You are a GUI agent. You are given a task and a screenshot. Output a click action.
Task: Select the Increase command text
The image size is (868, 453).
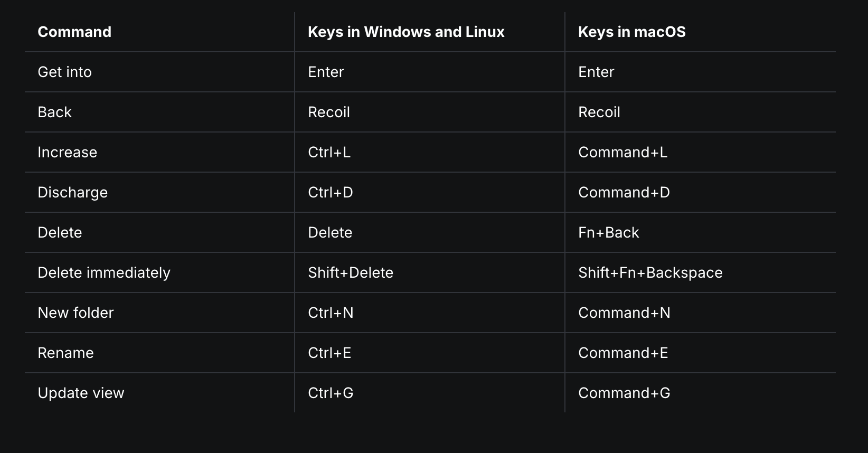pyautogui.click(x=67, y=152)
